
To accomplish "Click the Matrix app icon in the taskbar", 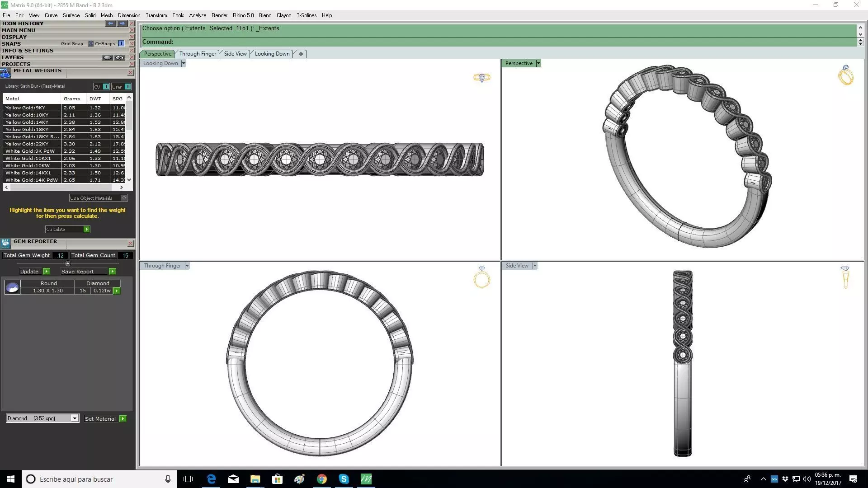I will [366, 479].
